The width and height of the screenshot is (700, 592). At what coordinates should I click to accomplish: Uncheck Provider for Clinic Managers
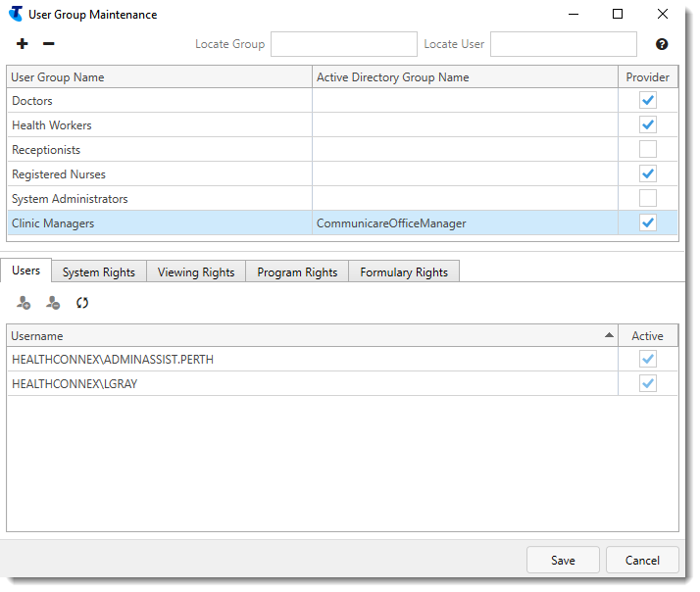(x=648, y=222)
